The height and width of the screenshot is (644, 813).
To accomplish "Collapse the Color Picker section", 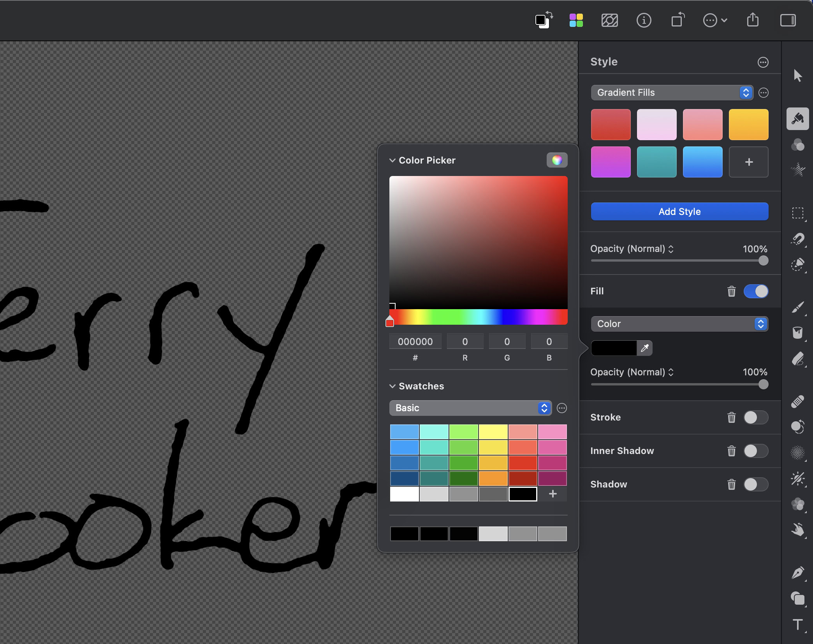I will point(392,160).
